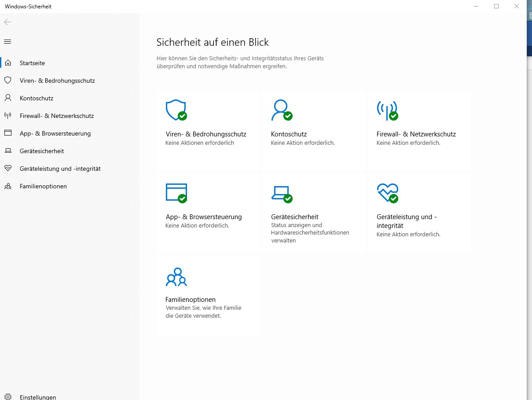Click the large browser window icon on App- & Browsersteuerung tile
This screenshot has height=400, width=532.
coord(176,193)
